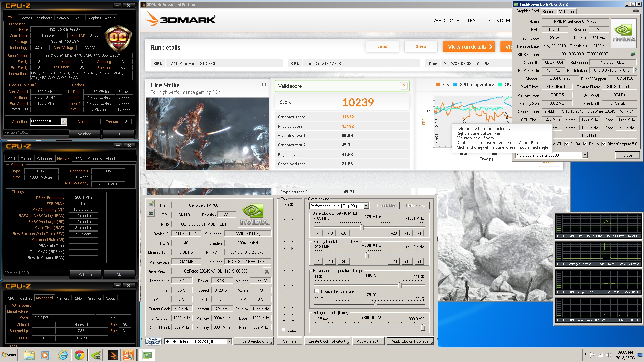The height and width of the screenshot is (362, 644).
Task: Click the Start button
Action: click(9, 355)
